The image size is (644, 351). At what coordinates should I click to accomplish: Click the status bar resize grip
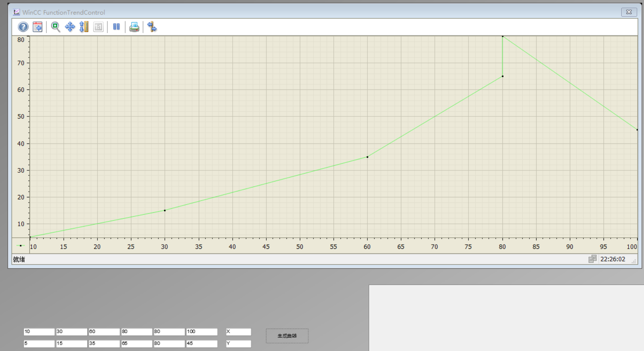(x=634, y=261)
